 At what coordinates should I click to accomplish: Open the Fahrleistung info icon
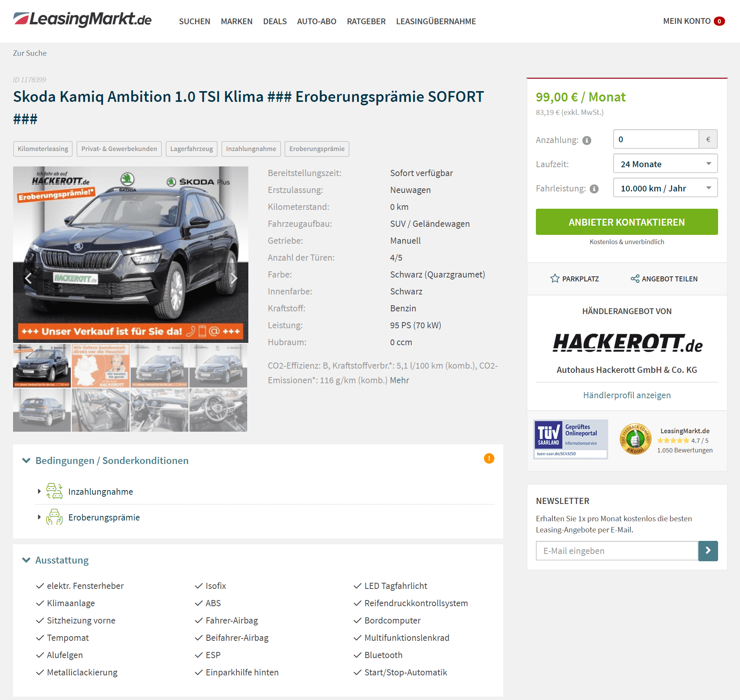coord(594,189)
